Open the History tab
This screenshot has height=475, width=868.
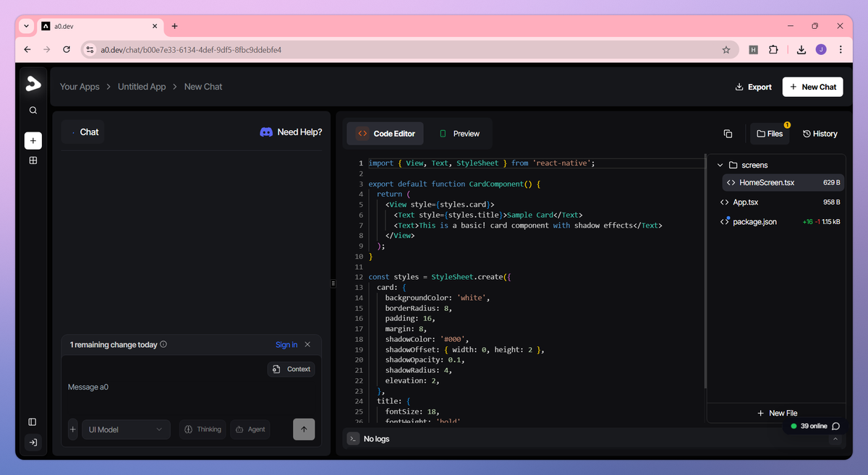pos(820,133)
